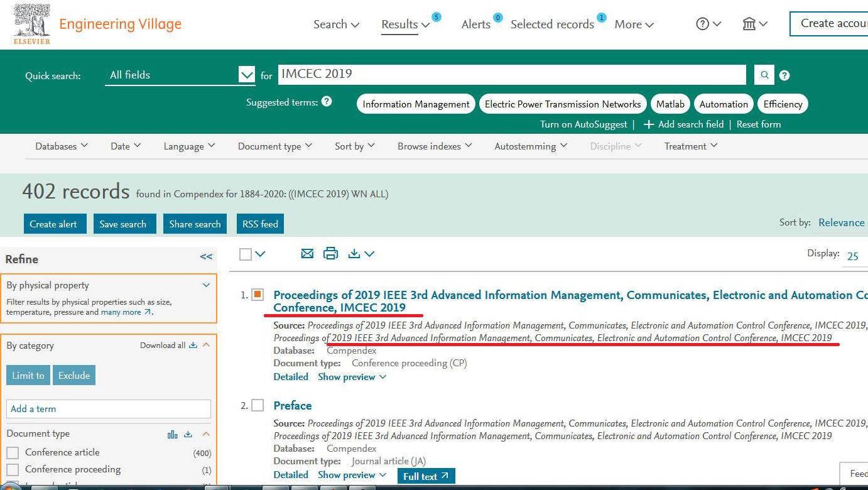This screenshot has width=868, height=490.
Task: Expand the Language filter menu
Action: 189,146
